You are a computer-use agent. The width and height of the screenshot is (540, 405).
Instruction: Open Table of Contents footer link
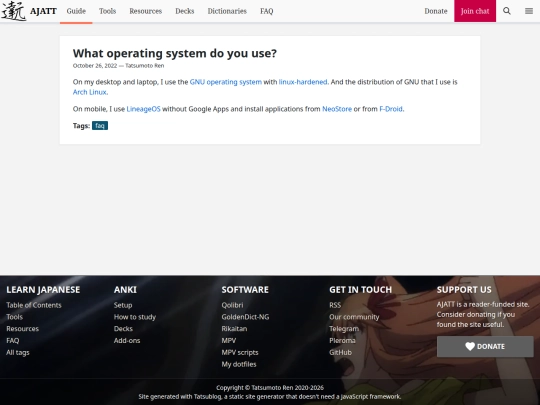34,305
